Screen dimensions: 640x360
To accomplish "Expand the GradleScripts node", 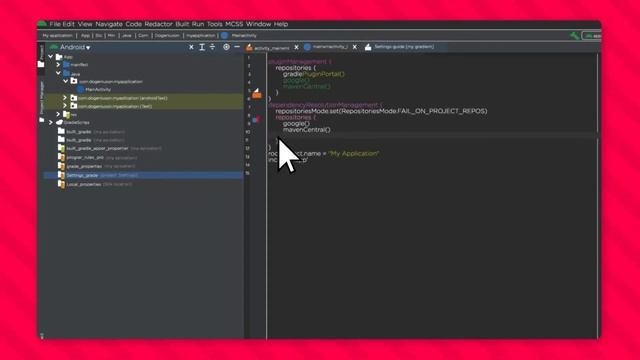I will [x=51, y=122].
